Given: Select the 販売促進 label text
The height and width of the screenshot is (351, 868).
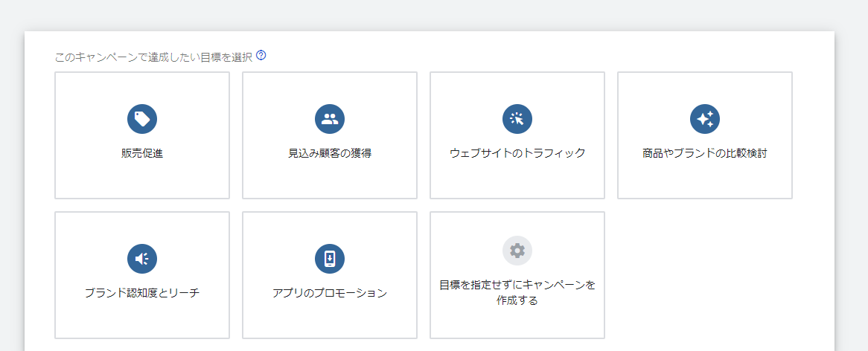Looking at the screenshot, I should (142, 154).
